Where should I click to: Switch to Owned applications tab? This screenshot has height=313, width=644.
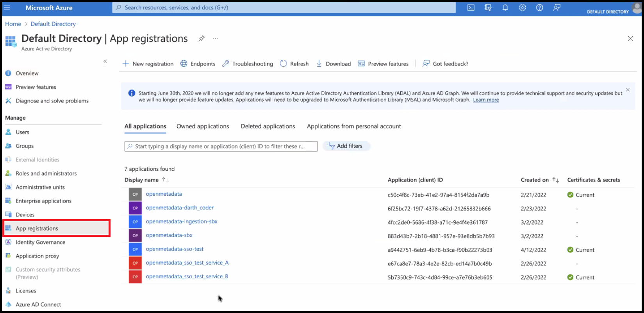pyautogui.click(x=203, y=126)
